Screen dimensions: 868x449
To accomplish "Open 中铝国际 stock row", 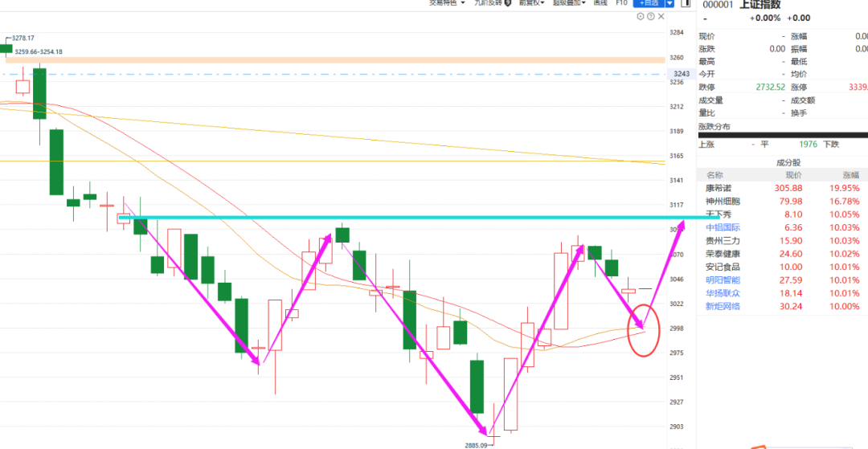I will (x=722, y=227).
